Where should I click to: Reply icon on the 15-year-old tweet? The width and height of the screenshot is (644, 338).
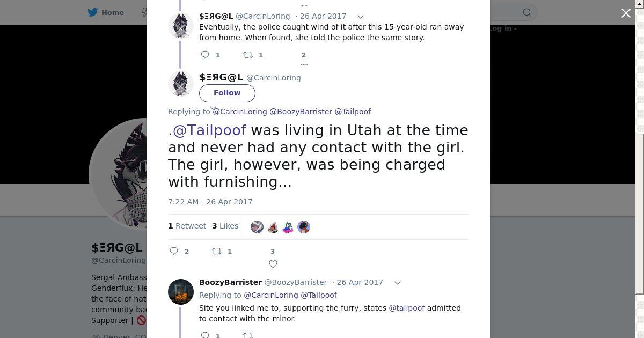(x=205, y=55)
